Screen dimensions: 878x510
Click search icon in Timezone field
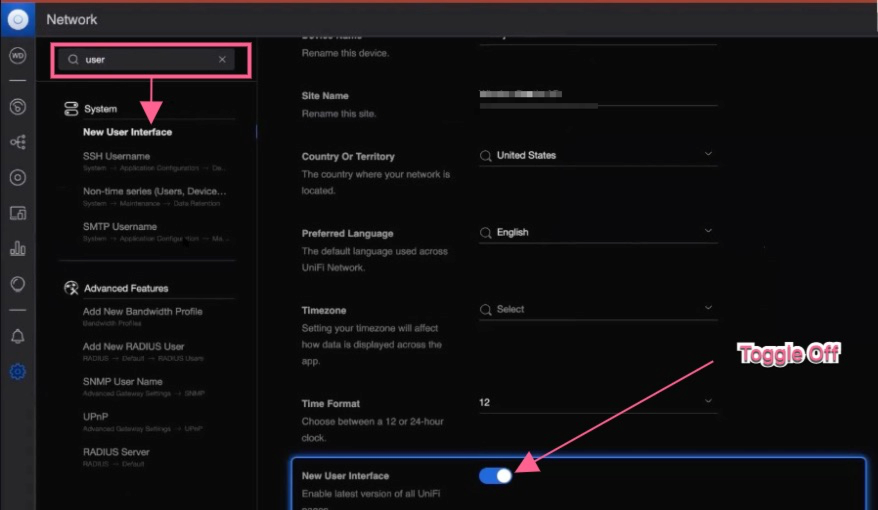(485, 309)
